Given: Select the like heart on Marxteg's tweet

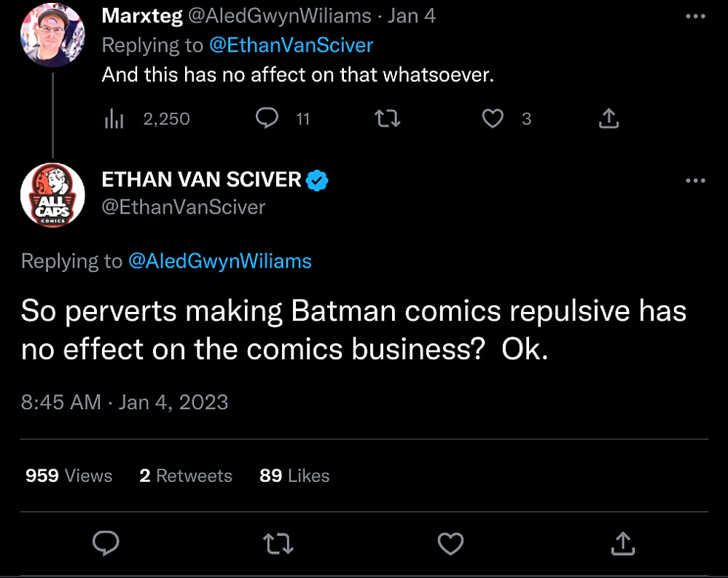Looking at the screenshot, I should [x=493, y=118].
